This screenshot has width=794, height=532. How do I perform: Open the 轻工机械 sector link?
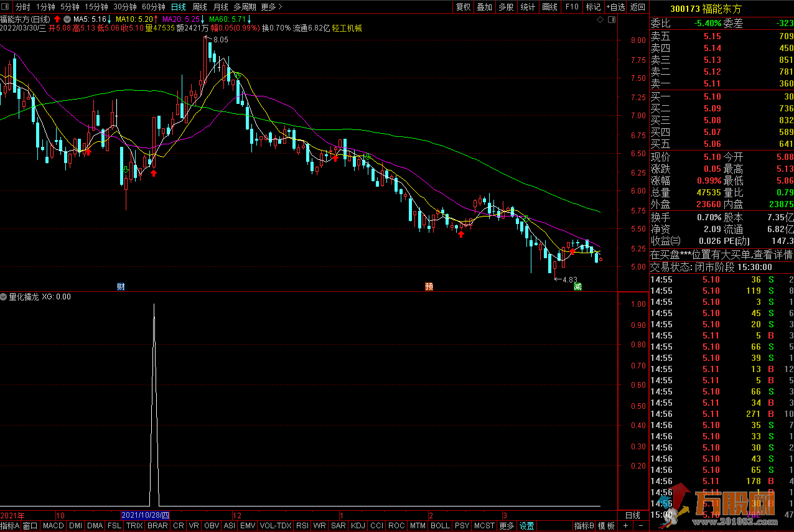(347, 28)
